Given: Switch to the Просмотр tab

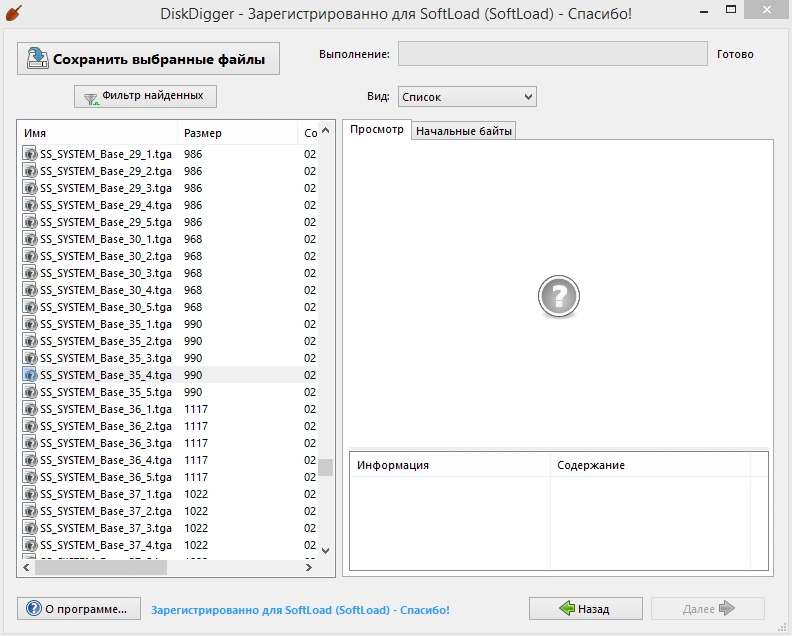Looking at the screenshot, I should (x=377, y=129).
